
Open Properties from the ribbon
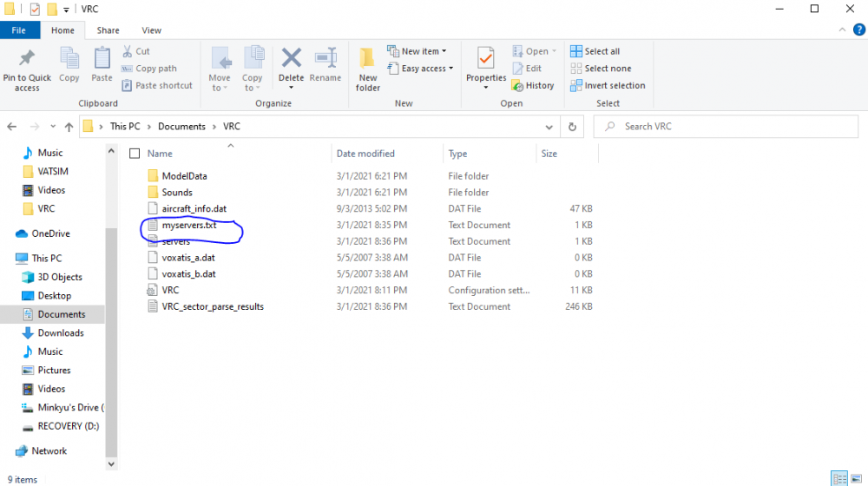point(486,59)
